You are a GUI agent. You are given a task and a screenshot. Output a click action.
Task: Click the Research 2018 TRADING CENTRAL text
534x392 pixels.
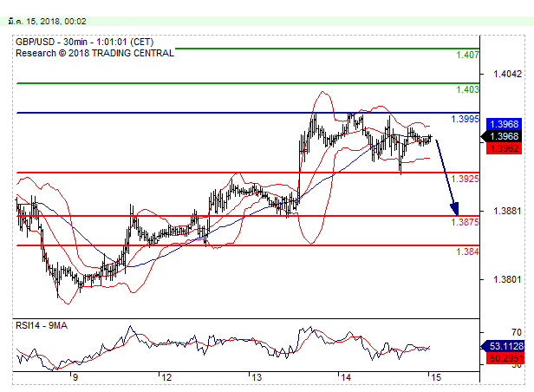(x=94, y=53)
